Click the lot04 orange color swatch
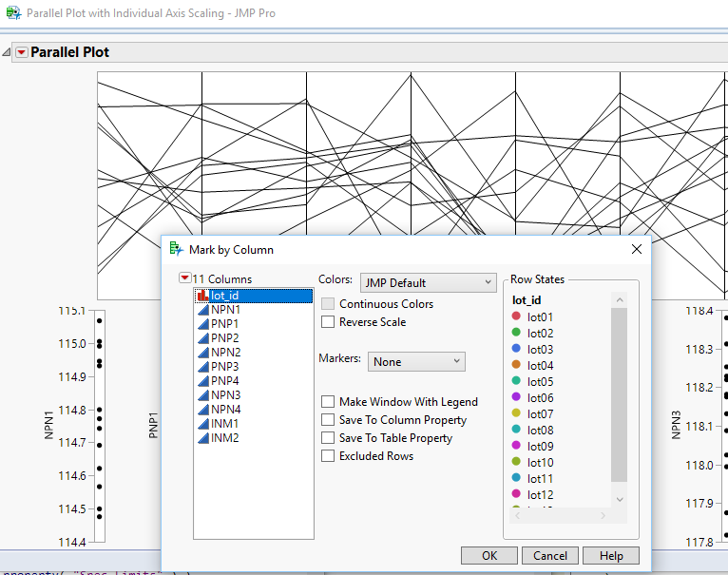Viewport: 728px width, 575px height. [x=516, y=365]
